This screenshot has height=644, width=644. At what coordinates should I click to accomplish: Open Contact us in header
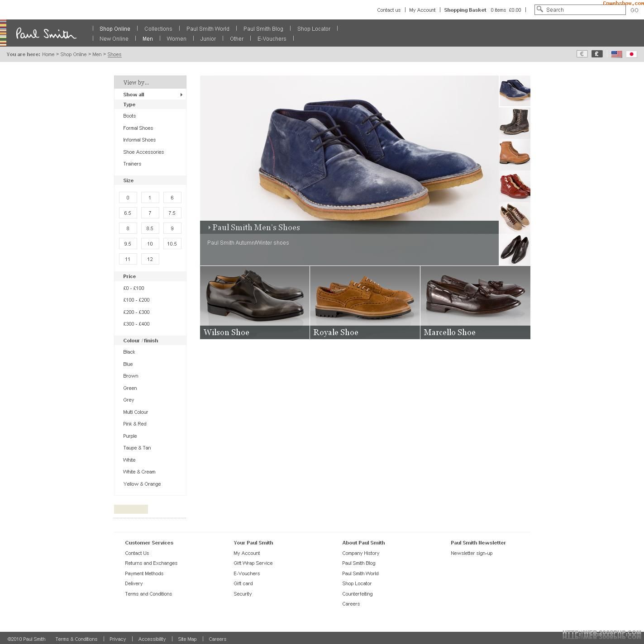(389, 10)
